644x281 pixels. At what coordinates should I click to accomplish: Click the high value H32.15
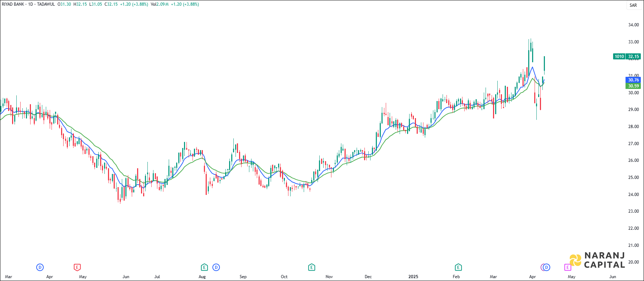80,4
